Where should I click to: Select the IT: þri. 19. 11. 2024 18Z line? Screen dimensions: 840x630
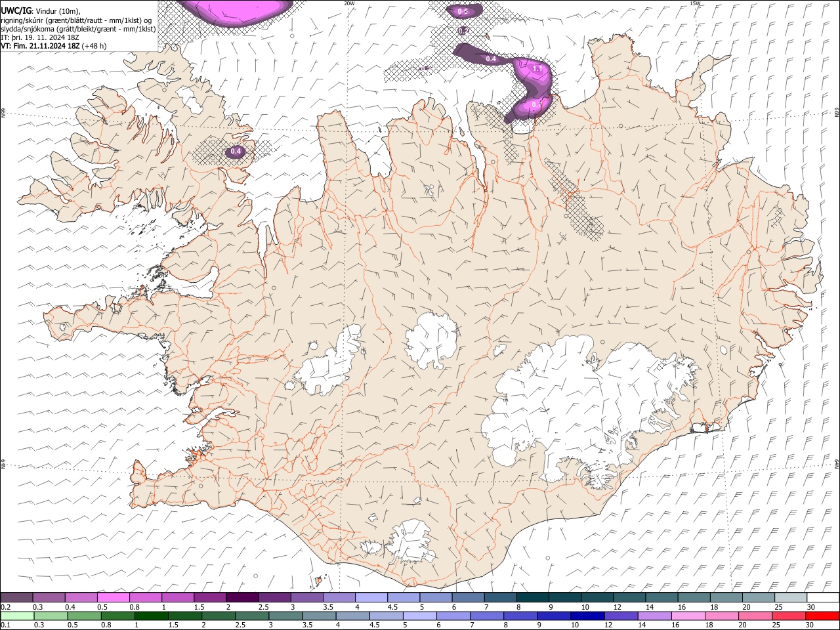pos(40,37)
